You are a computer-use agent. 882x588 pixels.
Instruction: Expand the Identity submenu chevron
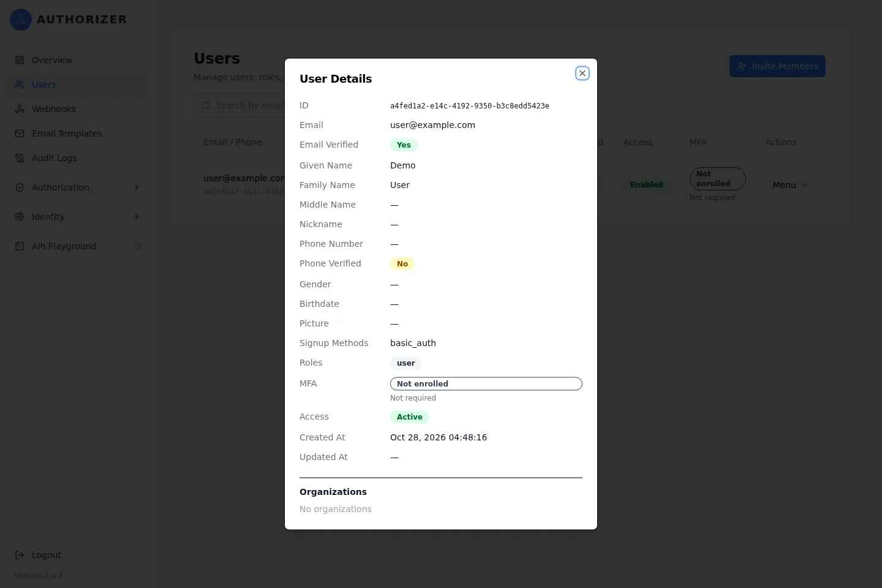point(137,217)
